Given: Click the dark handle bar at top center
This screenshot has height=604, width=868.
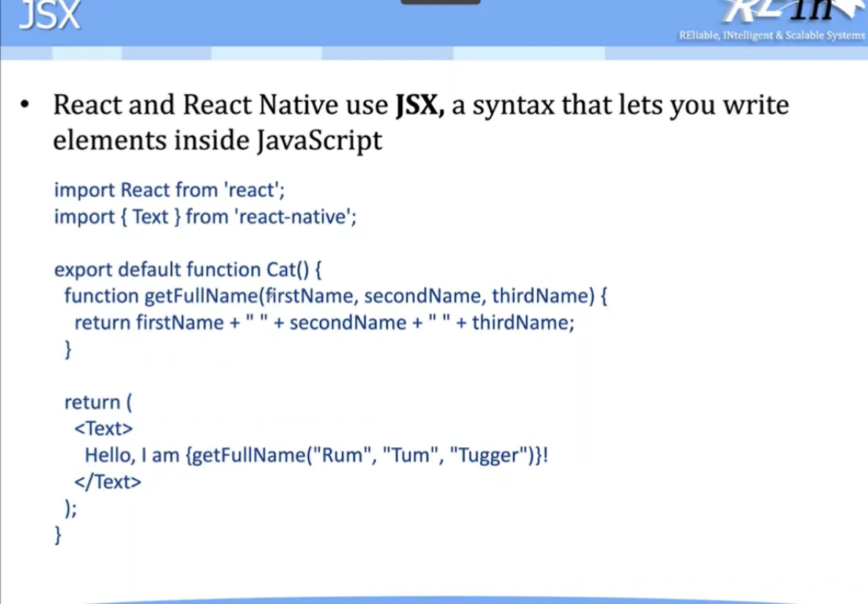Looking at the screenshot, I should click(x=440, y=2).
